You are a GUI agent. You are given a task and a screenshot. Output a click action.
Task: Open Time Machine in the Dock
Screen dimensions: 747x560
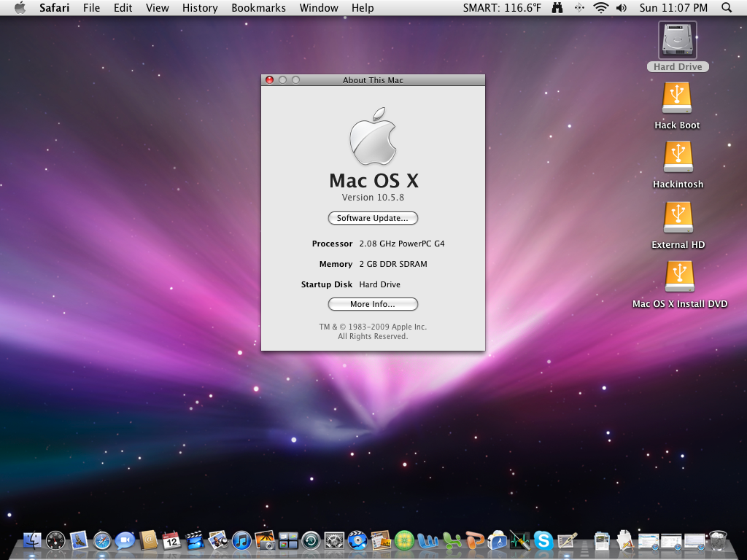(x=311, y=541)
